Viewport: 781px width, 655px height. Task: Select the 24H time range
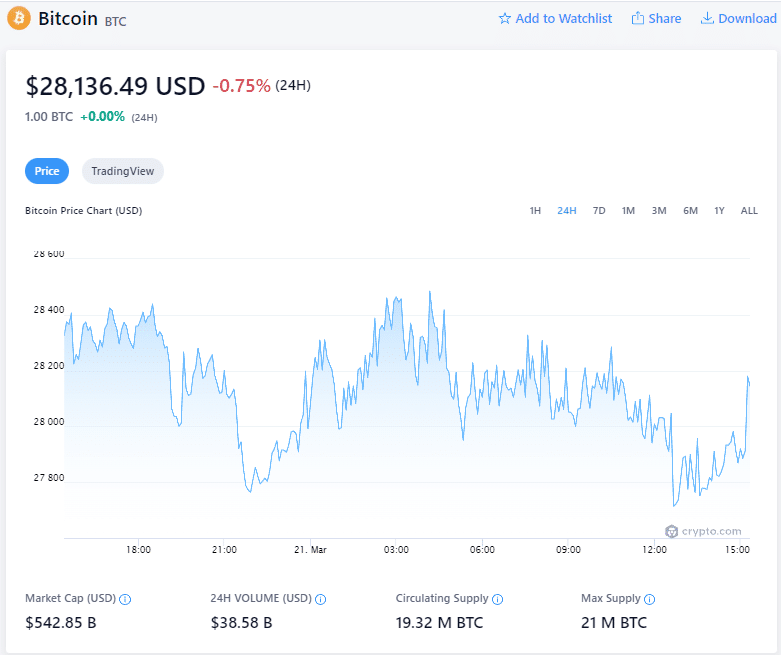pos(567,211)
